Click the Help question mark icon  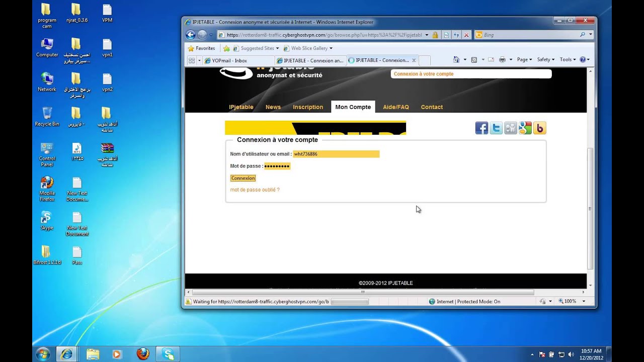pos(583,59)
